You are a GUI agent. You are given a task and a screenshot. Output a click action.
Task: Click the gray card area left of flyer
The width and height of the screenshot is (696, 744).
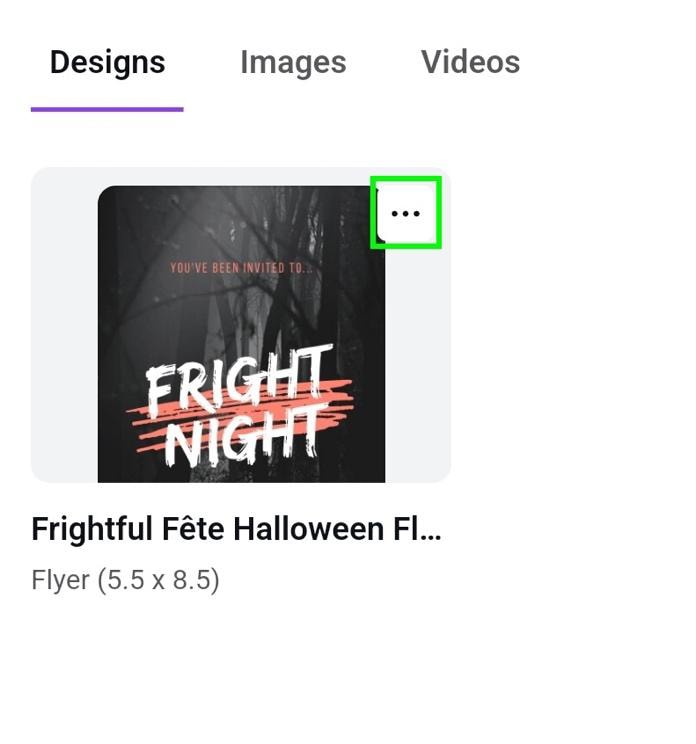click(x=64, y=325)
